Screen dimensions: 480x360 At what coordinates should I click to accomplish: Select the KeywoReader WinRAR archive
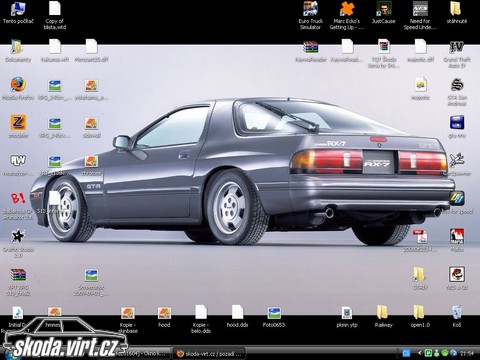[x=310, y=47]
